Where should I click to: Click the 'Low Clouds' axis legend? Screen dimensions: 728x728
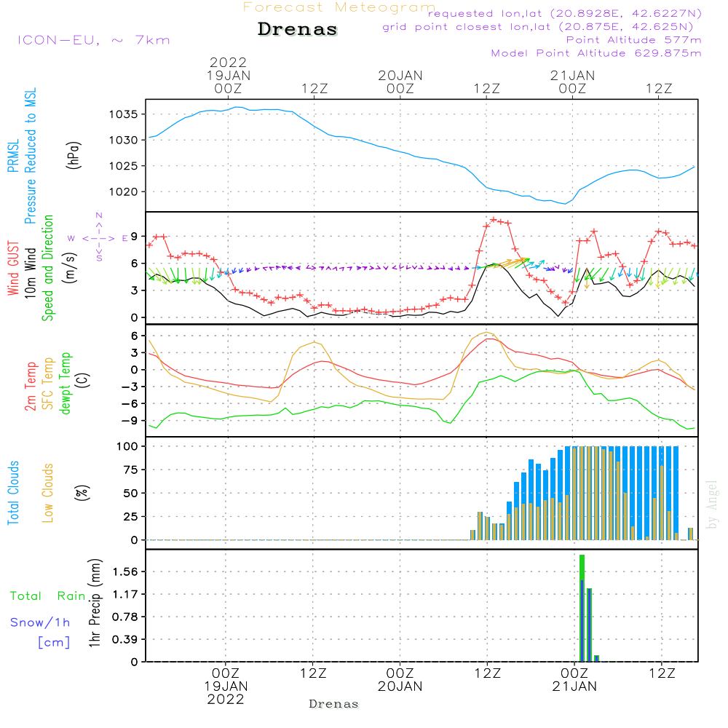pyautogui.click(x=48, y=491)
